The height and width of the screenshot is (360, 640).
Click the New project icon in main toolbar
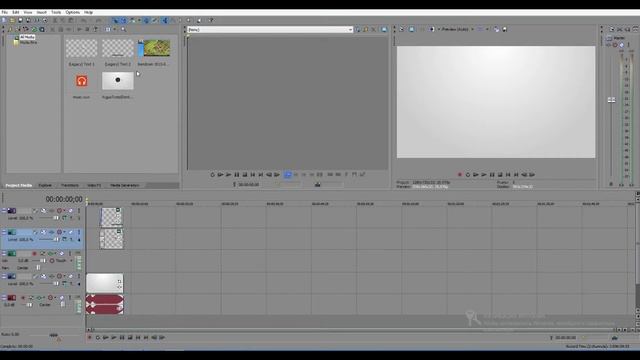[4, 20]
